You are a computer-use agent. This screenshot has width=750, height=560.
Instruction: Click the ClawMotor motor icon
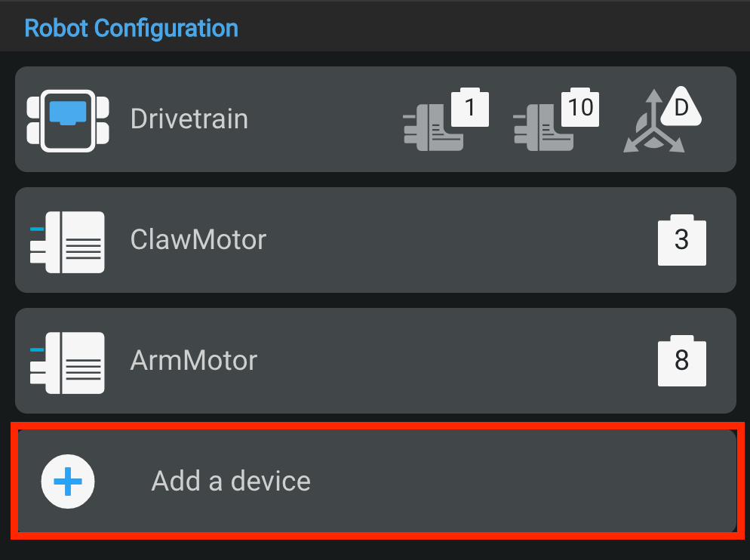(x=68, y=239)
